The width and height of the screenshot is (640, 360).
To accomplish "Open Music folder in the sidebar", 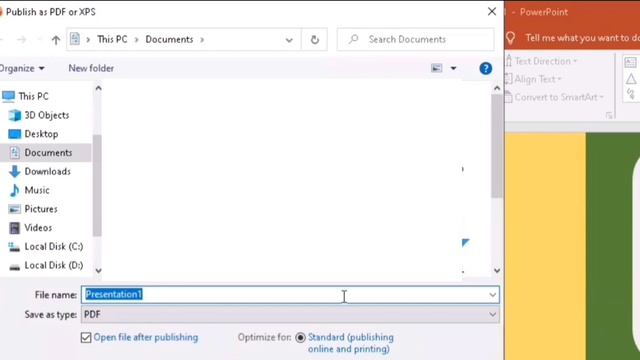I will tap(37, 190).
